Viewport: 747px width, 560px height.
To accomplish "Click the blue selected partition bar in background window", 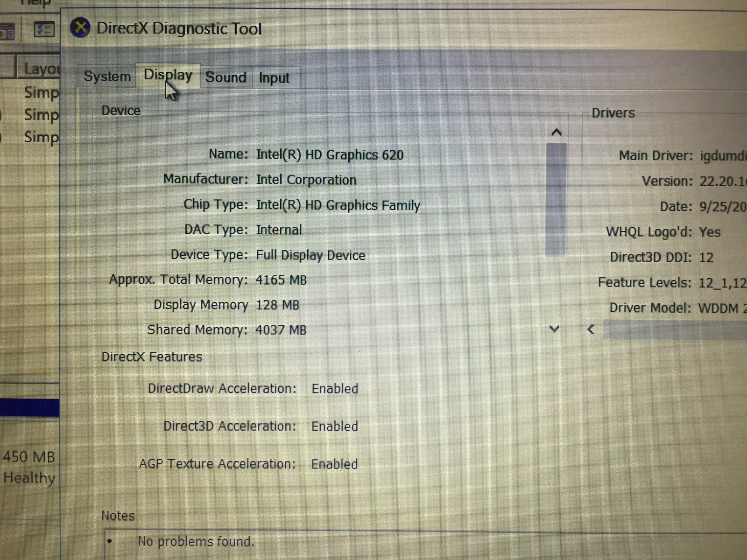I will [x=30, y=407].
